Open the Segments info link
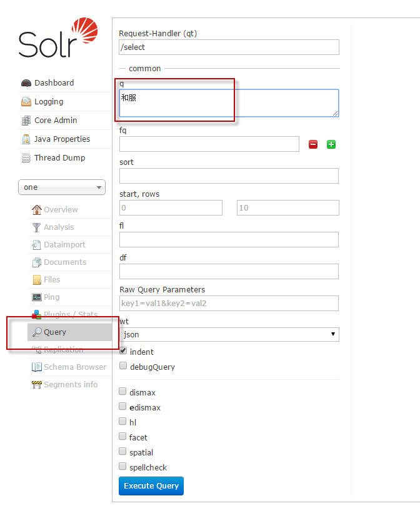Screen dimensions: 420x511 pyautogui.click(x=69, y=385)
